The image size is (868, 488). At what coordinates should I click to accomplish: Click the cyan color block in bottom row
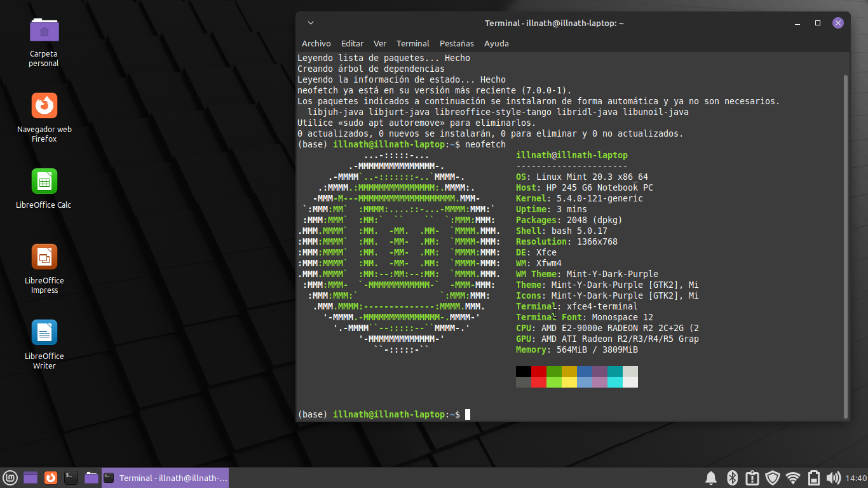[615, 382]
